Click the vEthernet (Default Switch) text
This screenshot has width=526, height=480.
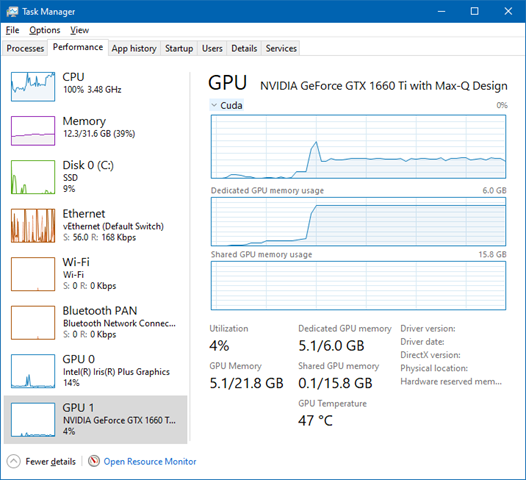(113, 226)
